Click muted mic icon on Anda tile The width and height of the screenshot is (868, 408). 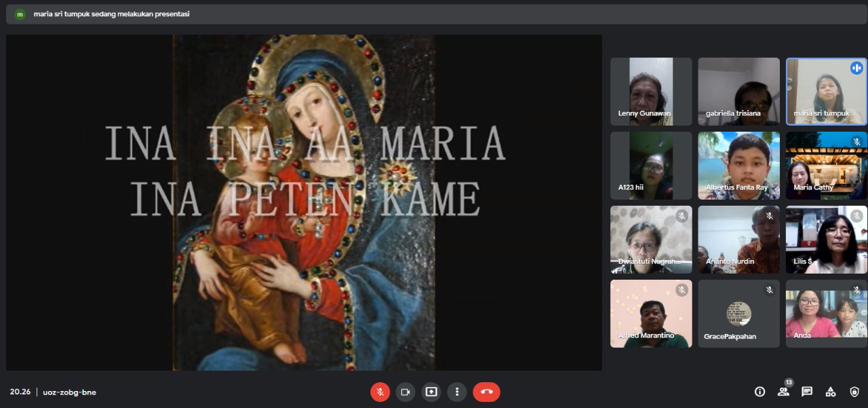[x=856, y=290]
